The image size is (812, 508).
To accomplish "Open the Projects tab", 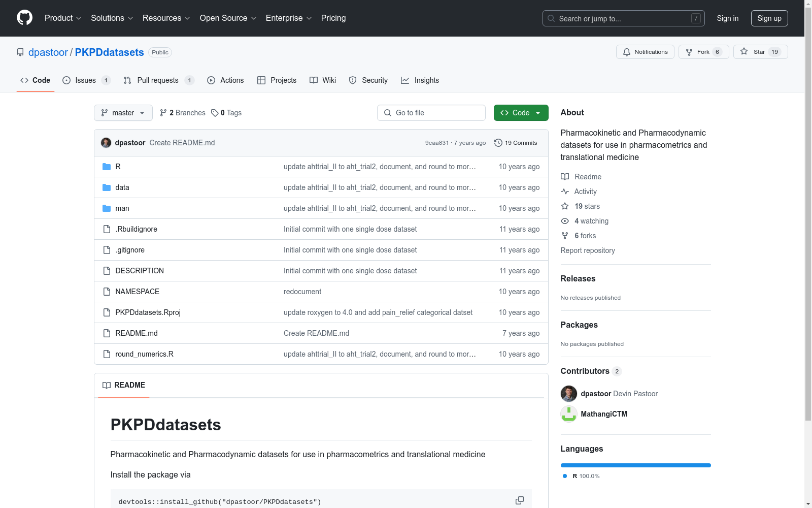I will (x=277, y=80).
